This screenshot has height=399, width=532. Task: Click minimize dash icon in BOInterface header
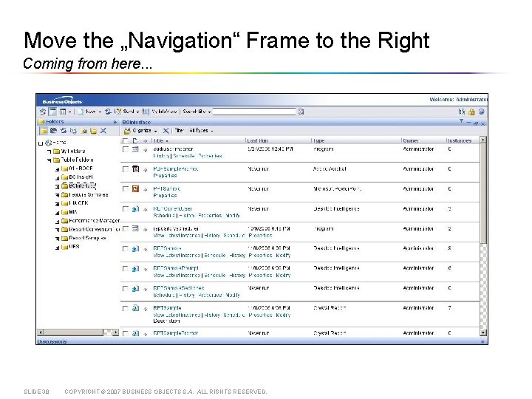[469, 122]
